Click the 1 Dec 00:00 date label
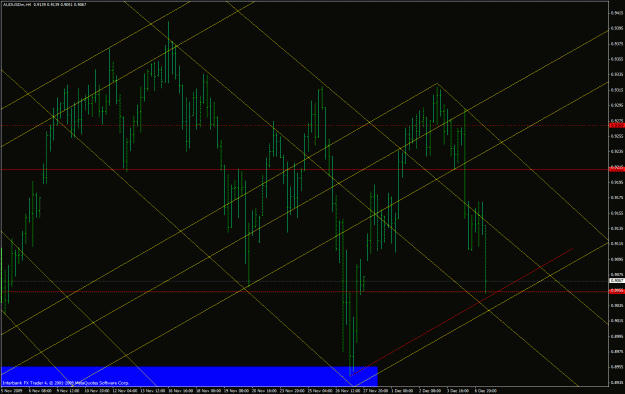 (402, 391)
